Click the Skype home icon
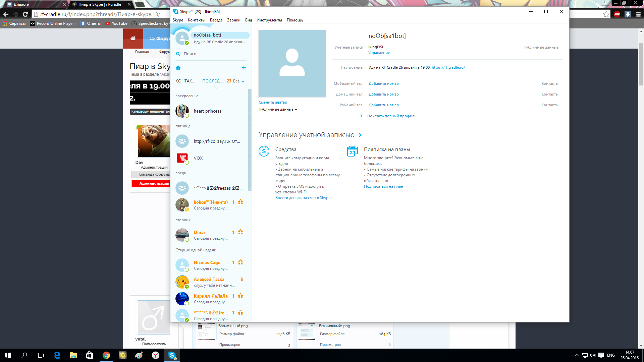644x362 pixels. click(x=178, y=68)
